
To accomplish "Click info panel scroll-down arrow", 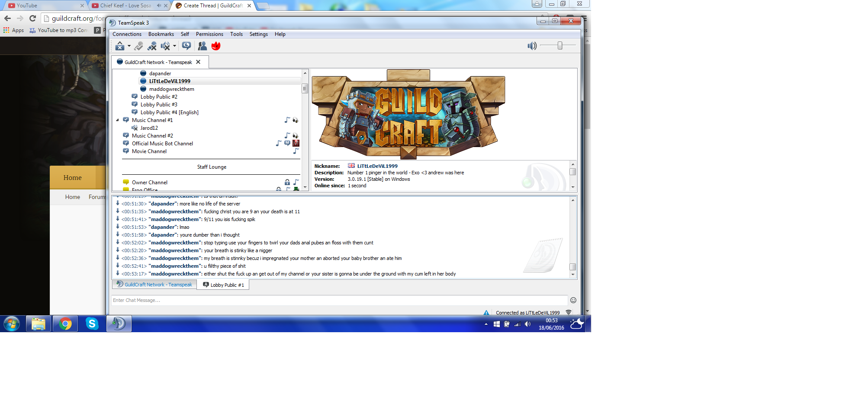I will 573,187.
